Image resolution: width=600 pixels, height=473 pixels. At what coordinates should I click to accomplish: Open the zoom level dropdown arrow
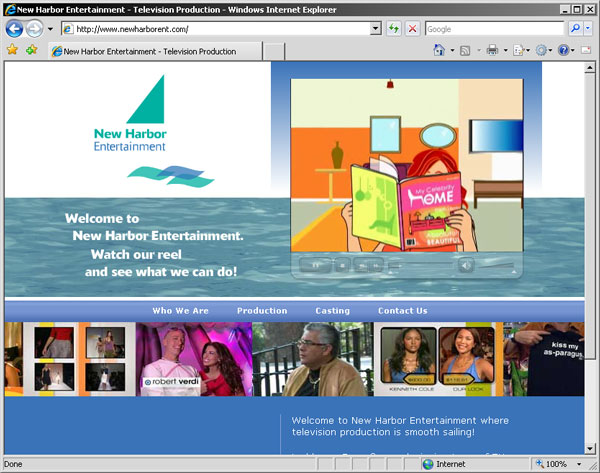point(579,464)
